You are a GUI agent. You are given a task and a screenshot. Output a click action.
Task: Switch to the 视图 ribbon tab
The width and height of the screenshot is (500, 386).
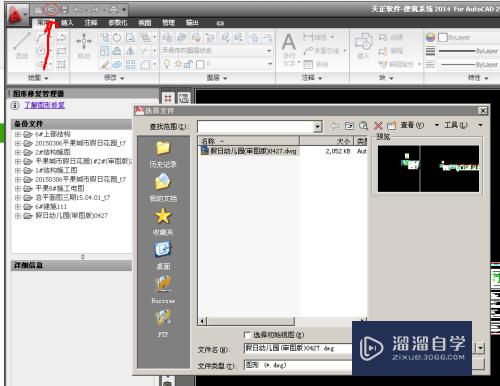pyautogui.click(x=145, y=23)
